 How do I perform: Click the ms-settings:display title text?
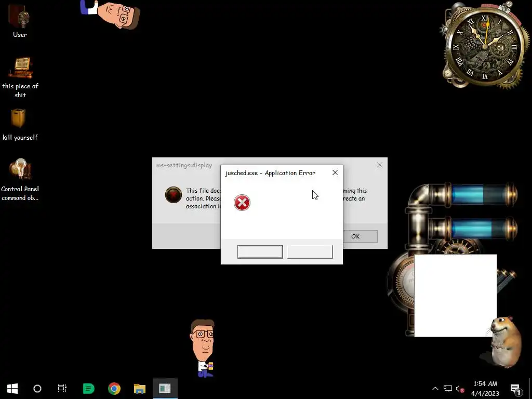(x=184, y=165)
